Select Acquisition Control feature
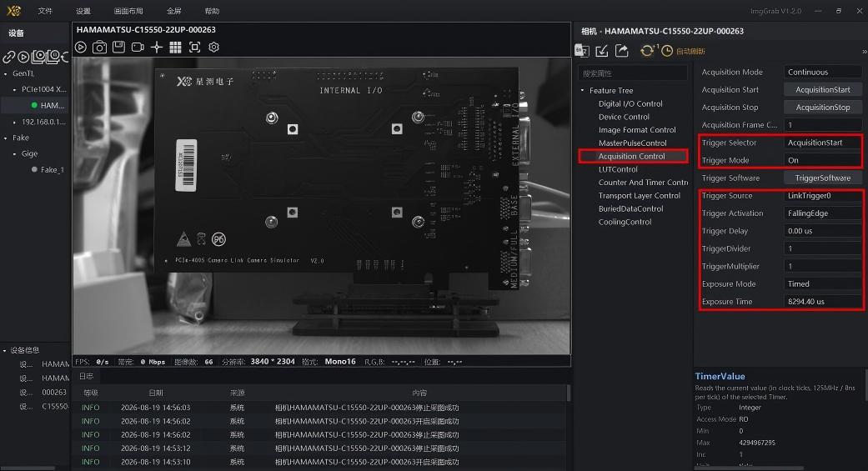868x471 pixels. 632,157
